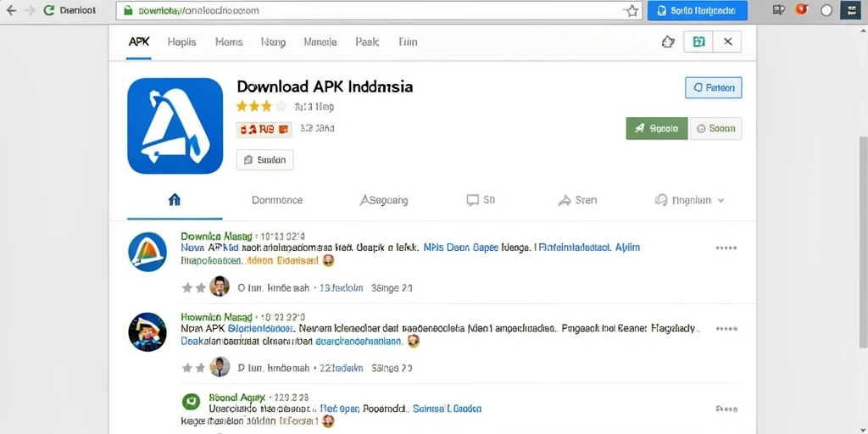This screenshot has width=868, height=434.
Task: Reload the page with the green refresh icon
Action: (x=48, y=10)
